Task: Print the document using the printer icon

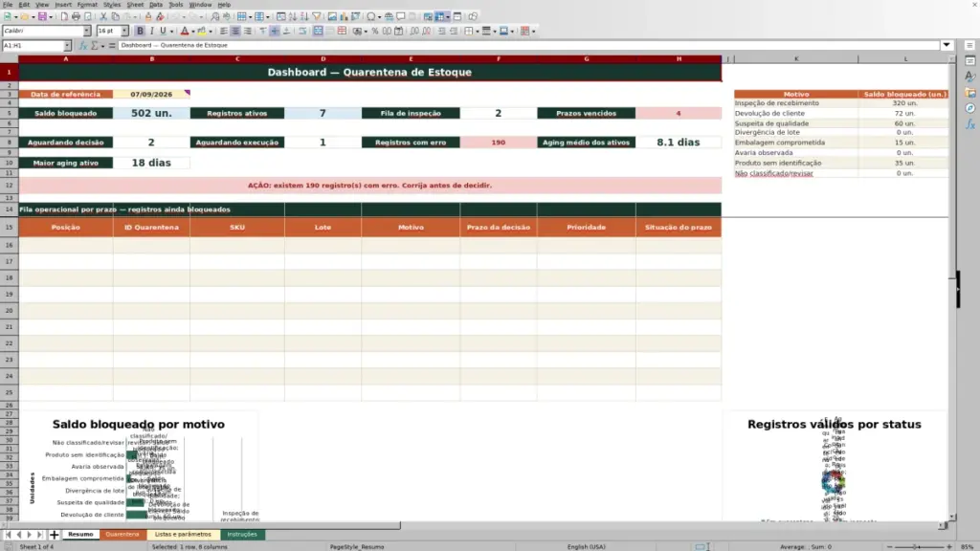Action: [x=76, y=17]
